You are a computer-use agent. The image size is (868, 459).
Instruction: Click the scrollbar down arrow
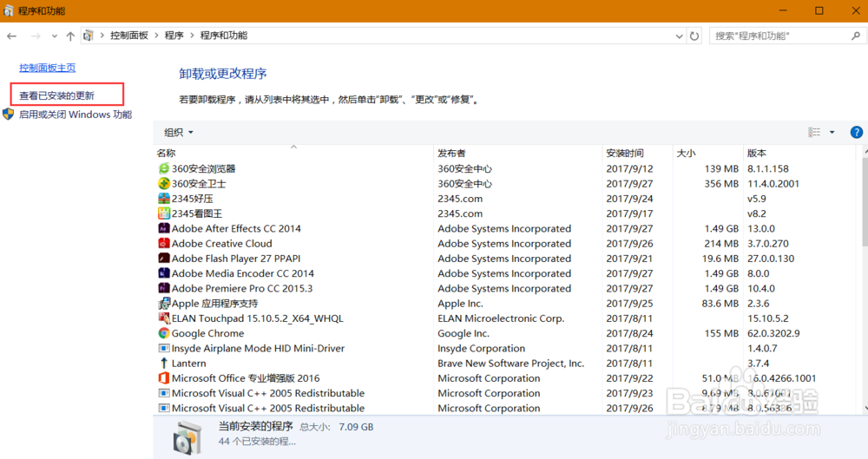865,409
